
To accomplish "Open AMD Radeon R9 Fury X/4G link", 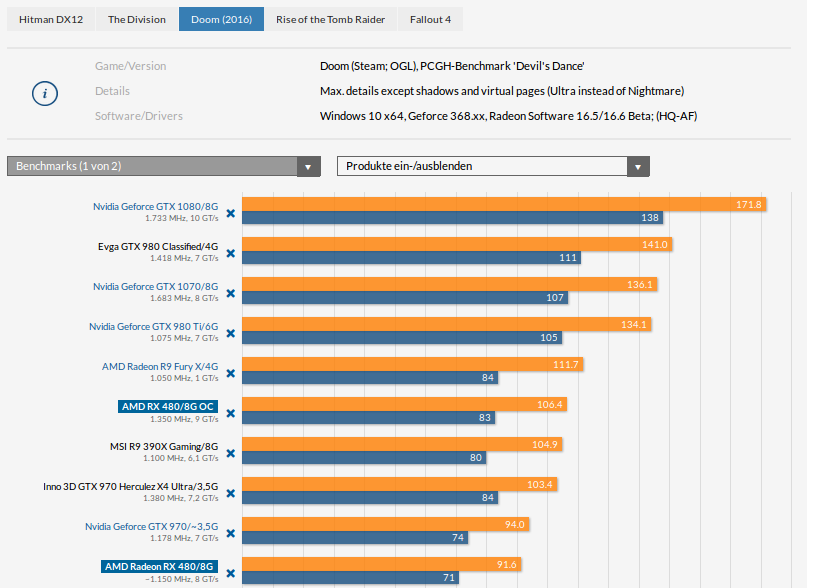I will [160, 366].
